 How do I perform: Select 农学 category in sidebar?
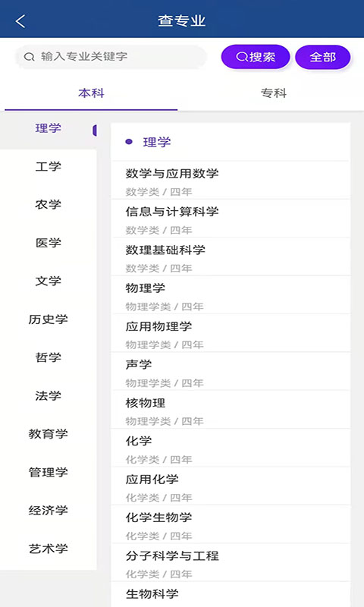click(48, 205)
